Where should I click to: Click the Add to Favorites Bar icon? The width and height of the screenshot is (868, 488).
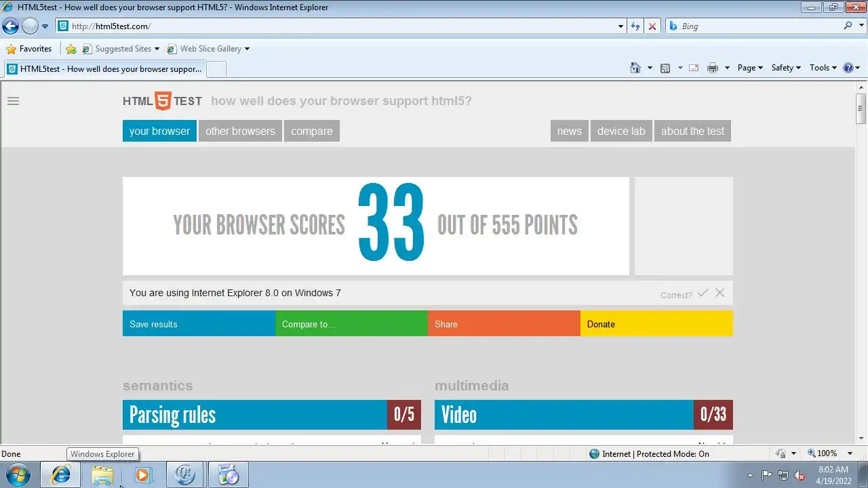coord(71,49)
